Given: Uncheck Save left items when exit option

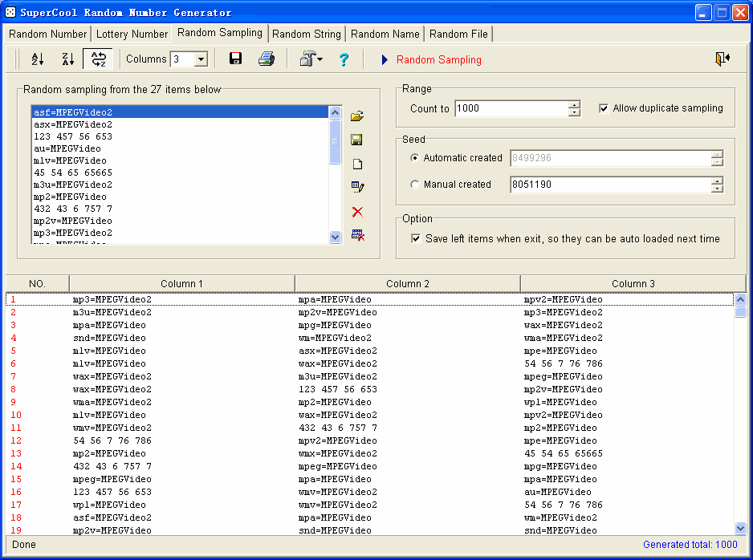Looking at the screenshot, I should pyautogui.click(x=416, y=238).
